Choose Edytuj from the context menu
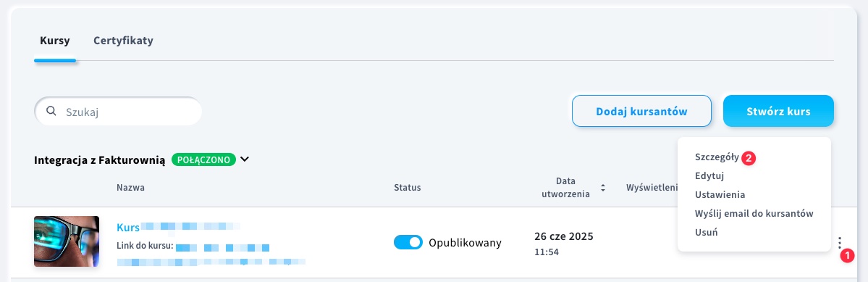Viewport: 868px width, 282px height. click(x=709, y=176)
